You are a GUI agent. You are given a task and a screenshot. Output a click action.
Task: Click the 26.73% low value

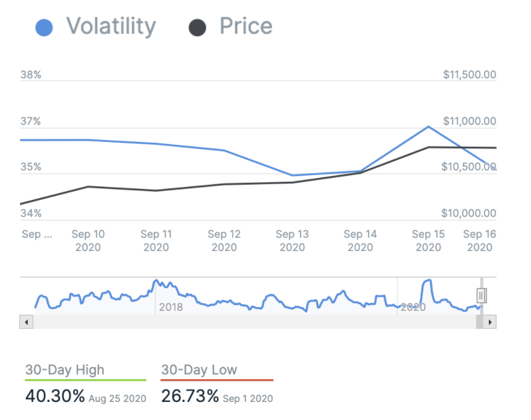(190, 396)
